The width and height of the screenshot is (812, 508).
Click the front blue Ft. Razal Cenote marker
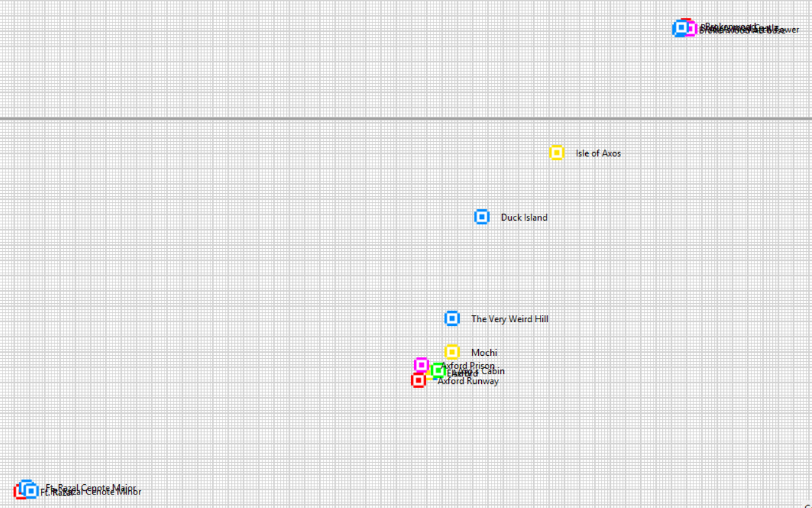30,491
